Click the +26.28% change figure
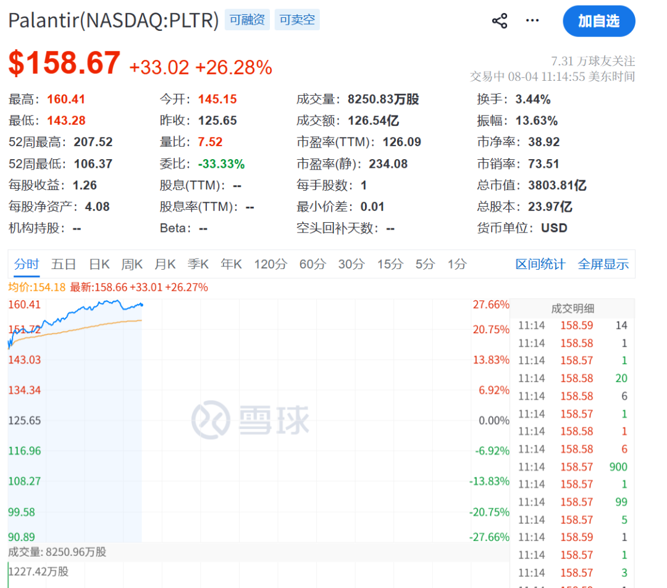Viewport: 667px width, 588px height. pyautogui.click(x=234, y=67)
